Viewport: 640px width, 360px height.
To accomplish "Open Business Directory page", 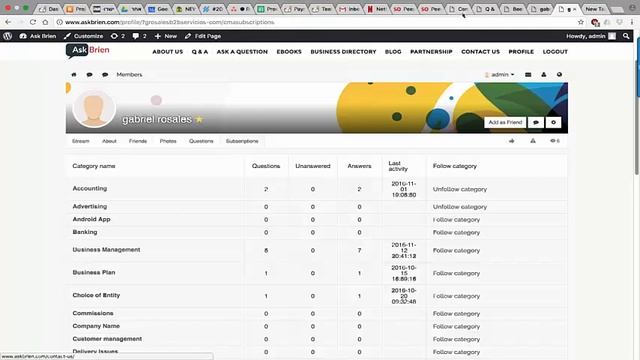I will click(343, 52).
